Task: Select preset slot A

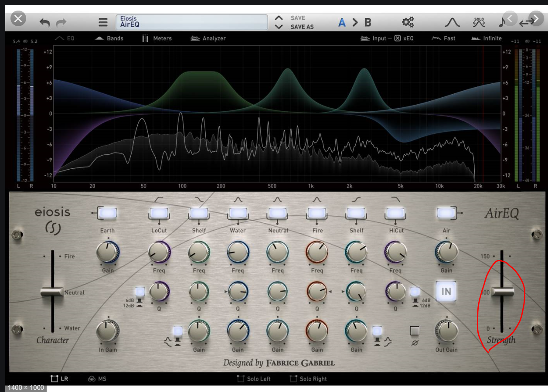Action: [342, 22]
